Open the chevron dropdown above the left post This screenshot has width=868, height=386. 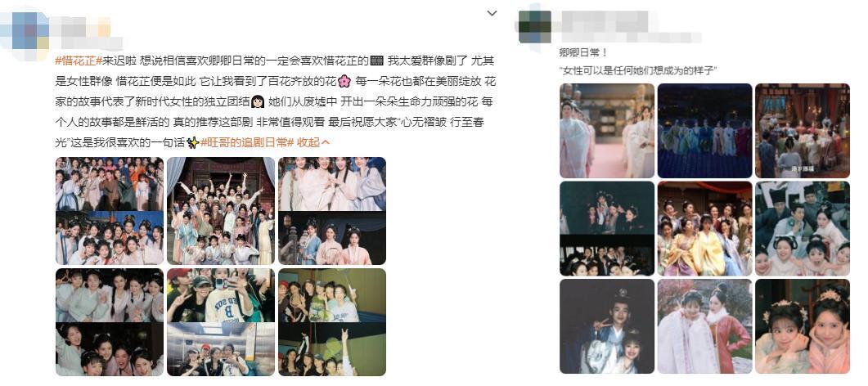coord(492,13)
